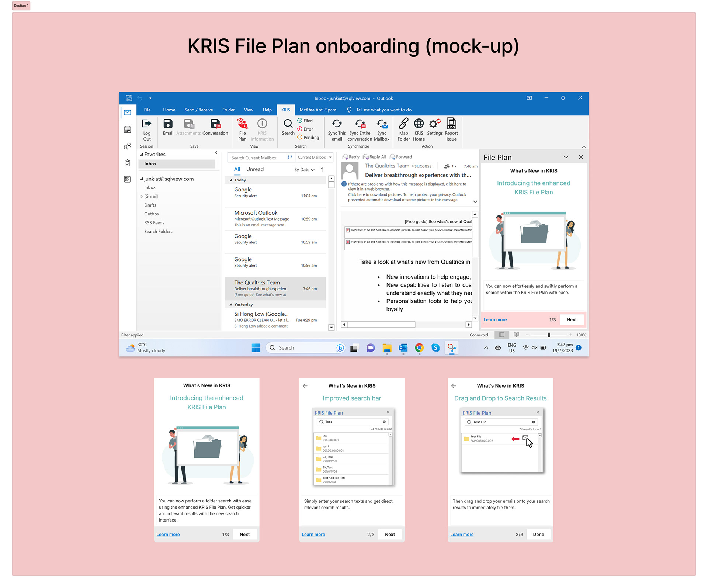
Task: Click Reply All in reading pane
Action: [x=375, y=157]
